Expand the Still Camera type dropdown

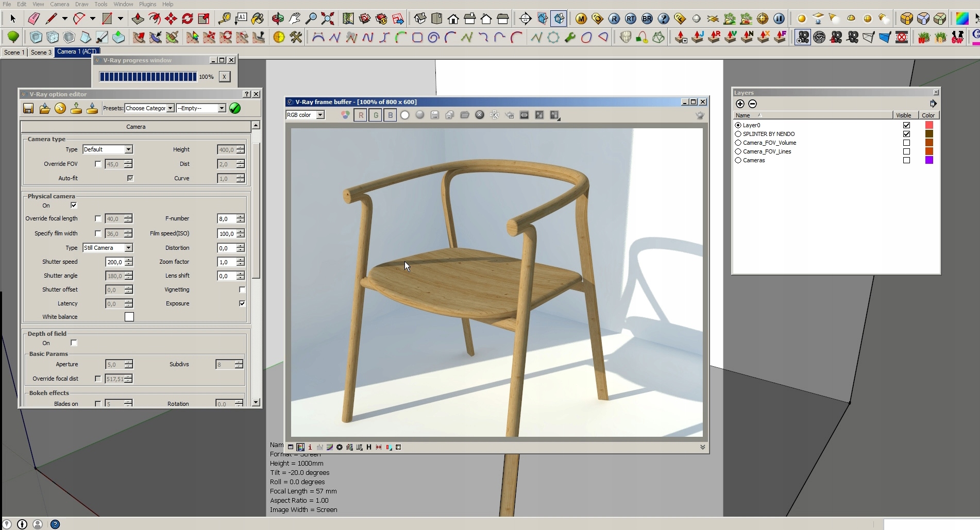click(128, 248)
